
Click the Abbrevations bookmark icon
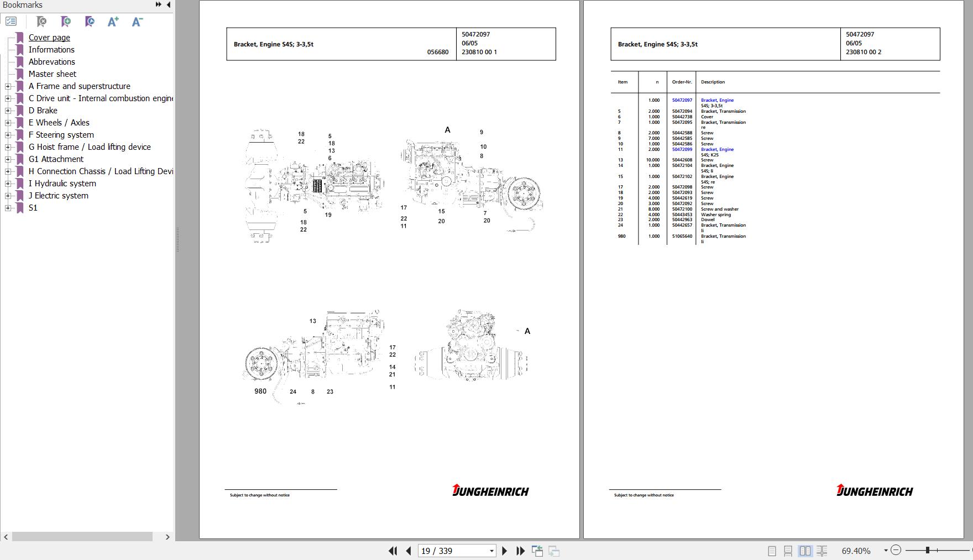click(x=20, y=62)
